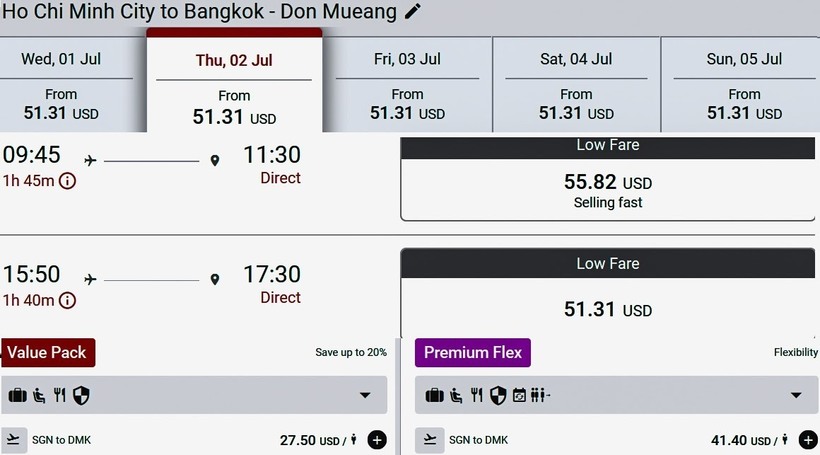
Task: Click the baggage icon in Value Pack details
Action: (17, 396)
